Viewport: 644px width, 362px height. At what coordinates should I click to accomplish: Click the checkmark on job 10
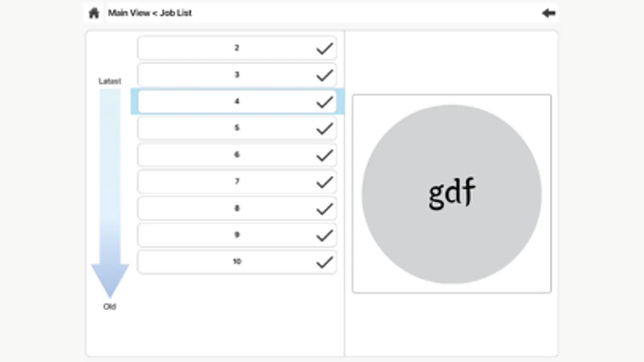pos(324,262)
